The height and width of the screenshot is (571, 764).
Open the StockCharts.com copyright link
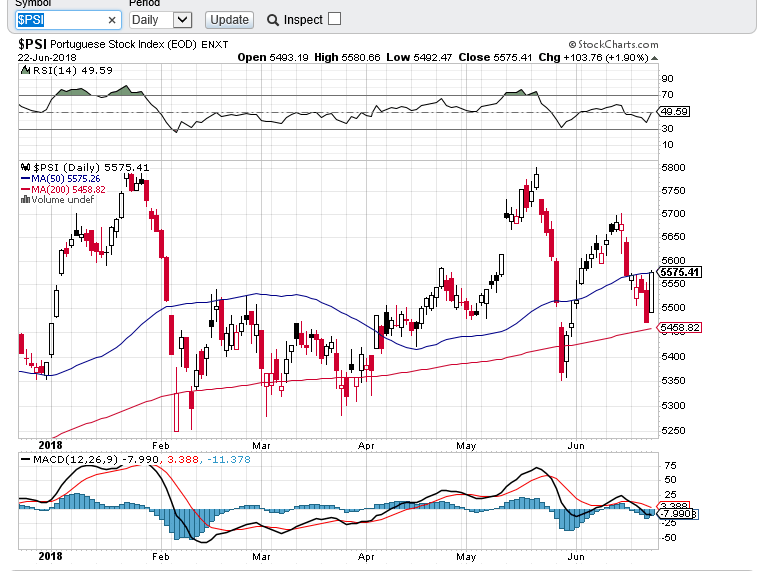613,44
